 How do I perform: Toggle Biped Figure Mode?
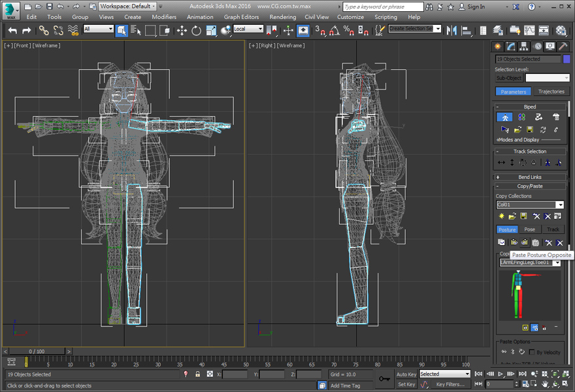coord(505,117)
